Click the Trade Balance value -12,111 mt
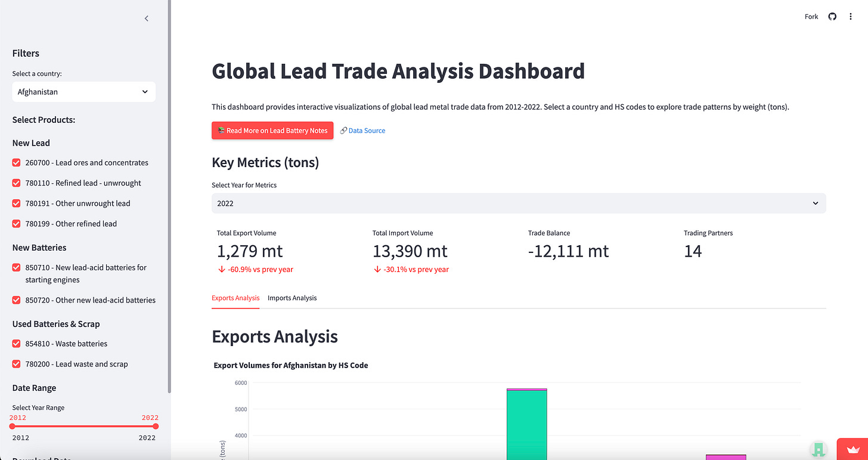Viewport: 868px width, 460px height. (568, 251)
